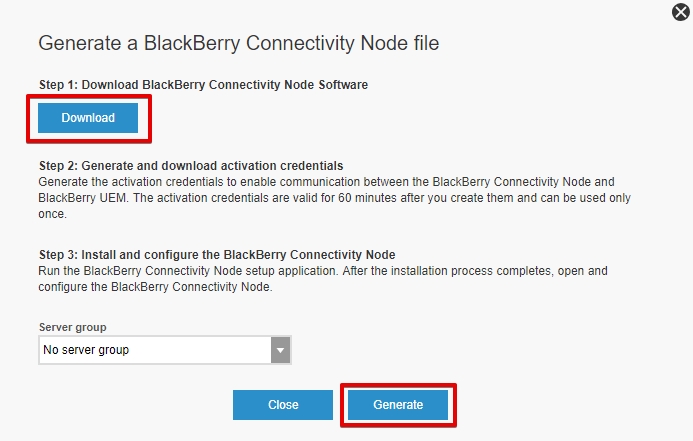Expand the Server group dropdown arrow
The width and height of the screenshot is (693, 441).
281,350
